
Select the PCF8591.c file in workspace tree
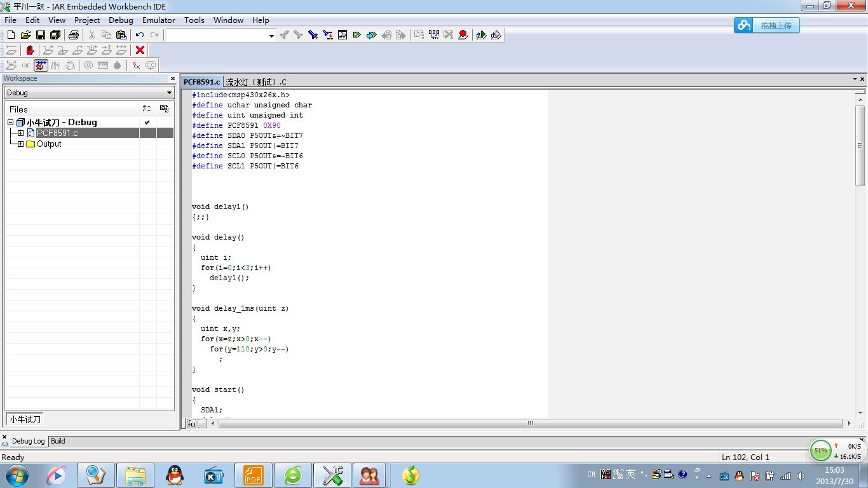[57, 133]
